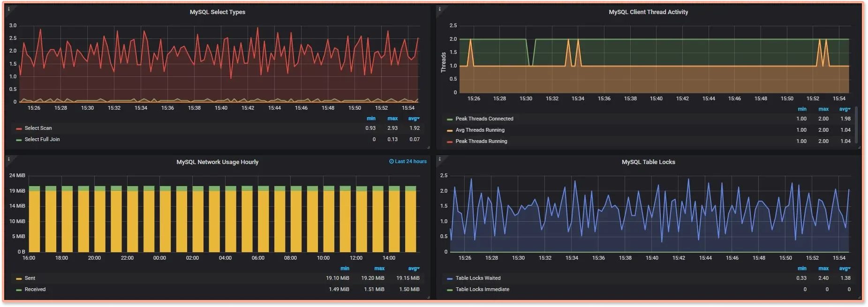Open color picker for Select Scan red swatch

point(19,128)
